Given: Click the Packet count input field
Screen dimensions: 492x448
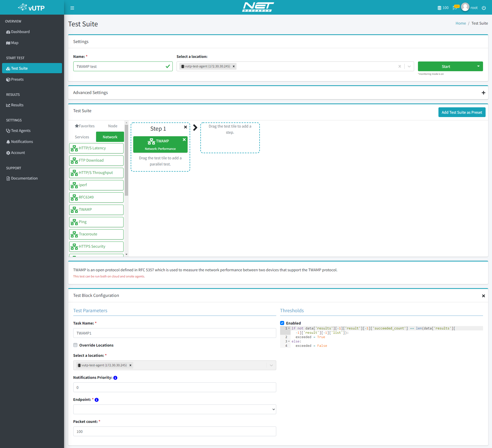Looking at the screenshot, I should pos(175,431).
